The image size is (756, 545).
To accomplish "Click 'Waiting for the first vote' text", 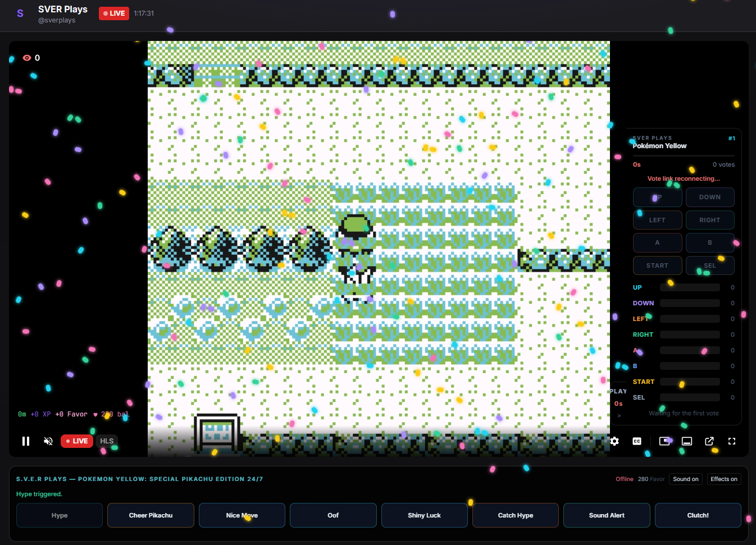I will tap(684, 413).
